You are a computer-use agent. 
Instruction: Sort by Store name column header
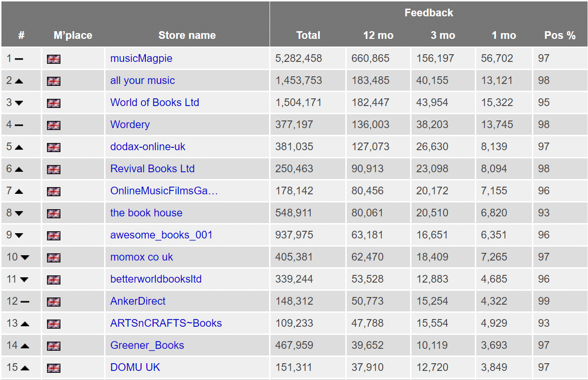tap(187, 36)
